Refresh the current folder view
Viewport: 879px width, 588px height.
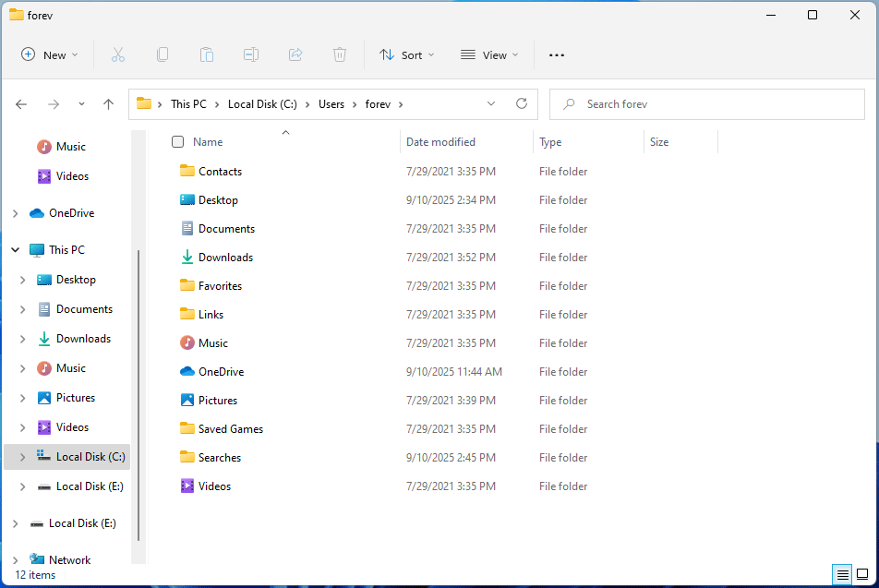point(522,104)
